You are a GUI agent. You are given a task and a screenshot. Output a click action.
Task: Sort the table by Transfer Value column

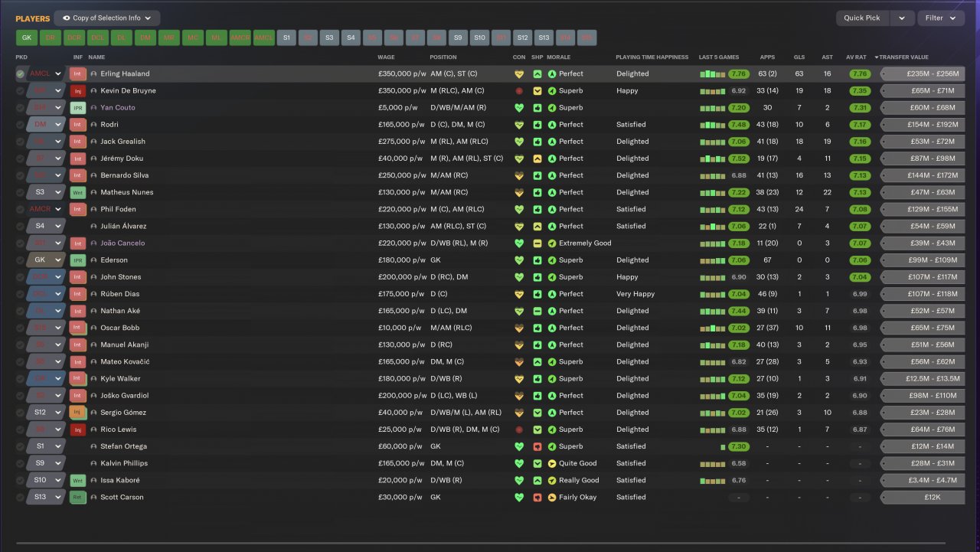[903, 57]
